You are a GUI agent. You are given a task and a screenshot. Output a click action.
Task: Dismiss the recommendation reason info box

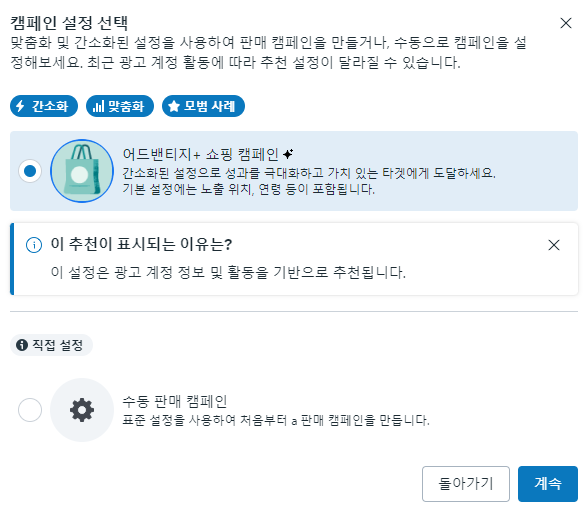[x=554, y=245]
